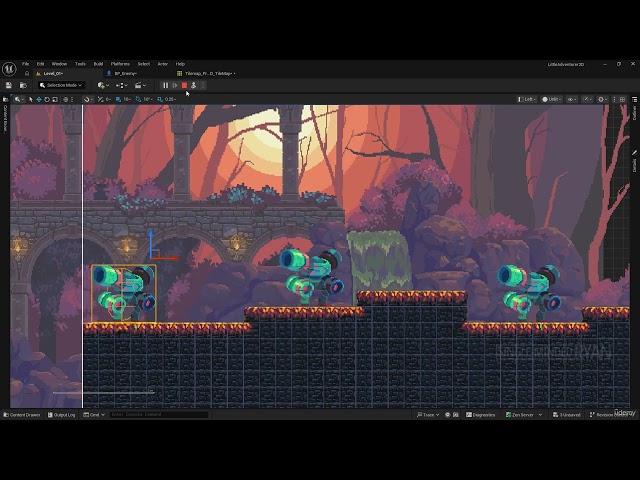The width and height of the screenshot is (640, 480).
Task: Click the viewport layout grid icon
Action: (x=622, y=99)
